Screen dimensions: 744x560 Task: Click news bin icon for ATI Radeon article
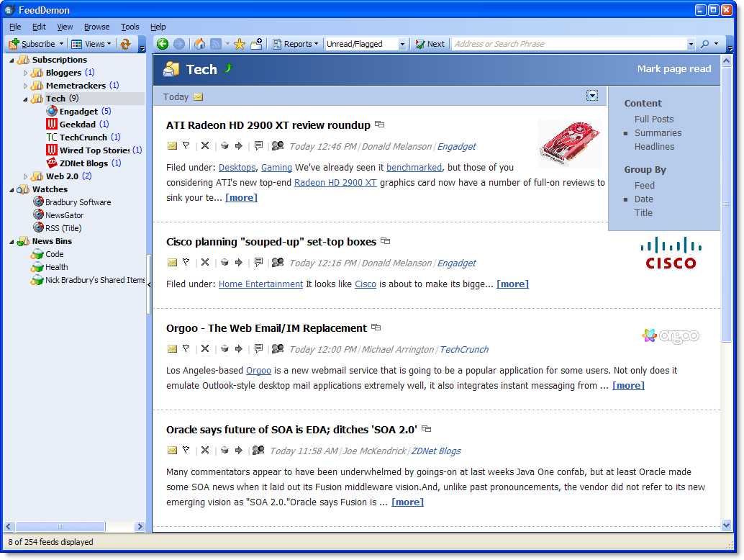(x=224, y=145)
